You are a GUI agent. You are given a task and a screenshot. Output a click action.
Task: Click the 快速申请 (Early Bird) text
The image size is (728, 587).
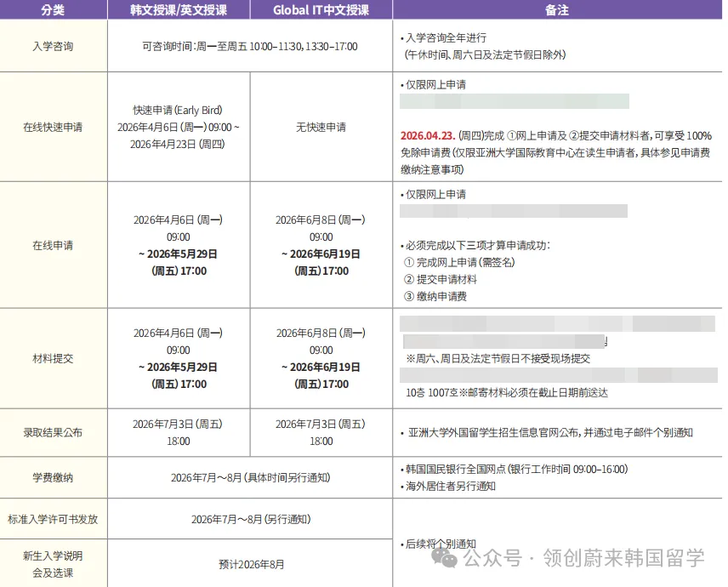[x=179, y=110]
